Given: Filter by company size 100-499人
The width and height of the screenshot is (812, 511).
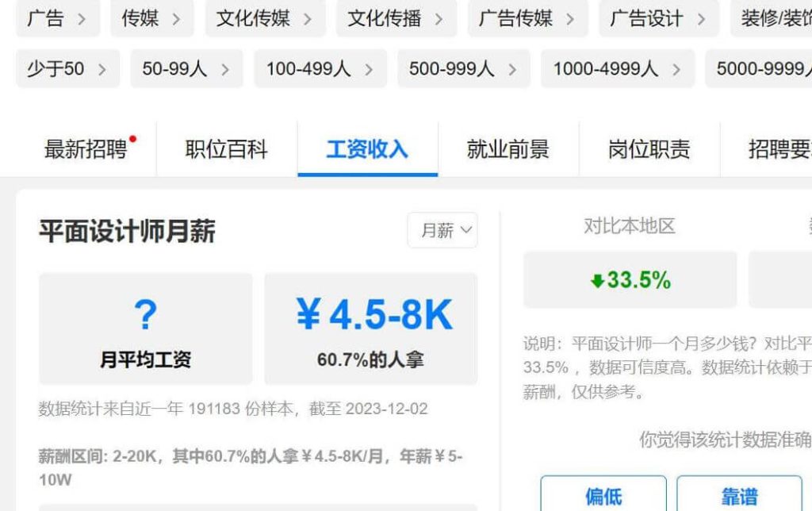Looking at the screenshot, I should 320,68.
